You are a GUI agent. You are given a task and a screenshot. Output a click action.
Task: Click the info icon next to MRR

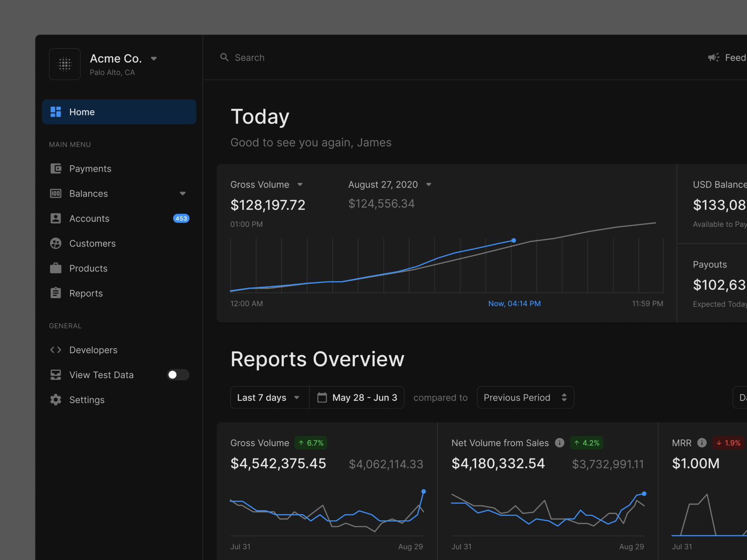tap(702, 443)
